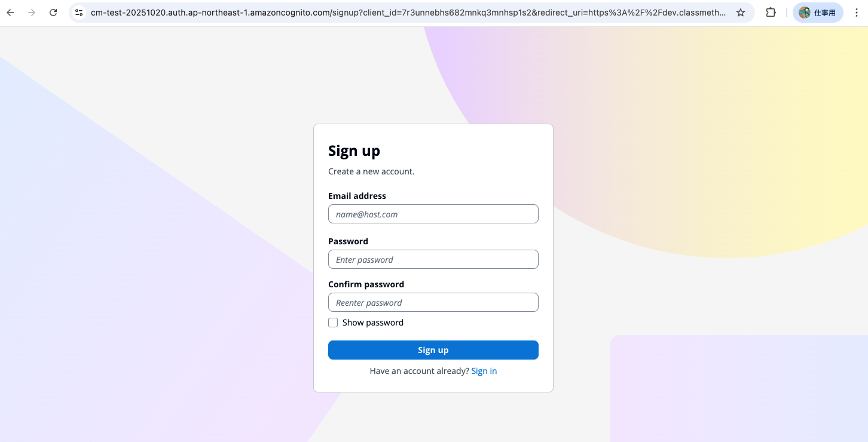Focus the Email address input field
Image resolution: width=868 pixels, height=442 pixels.
[433, 214]
